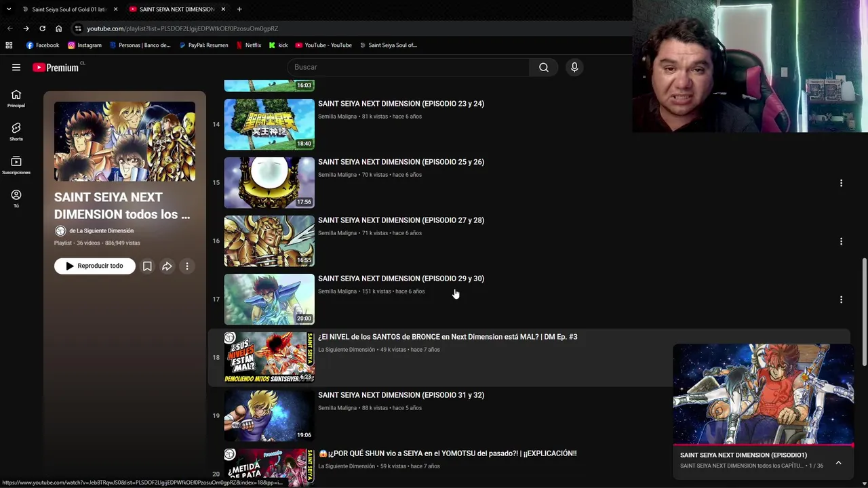Open video Episodio 23 y 24 title

pos(401,104)
